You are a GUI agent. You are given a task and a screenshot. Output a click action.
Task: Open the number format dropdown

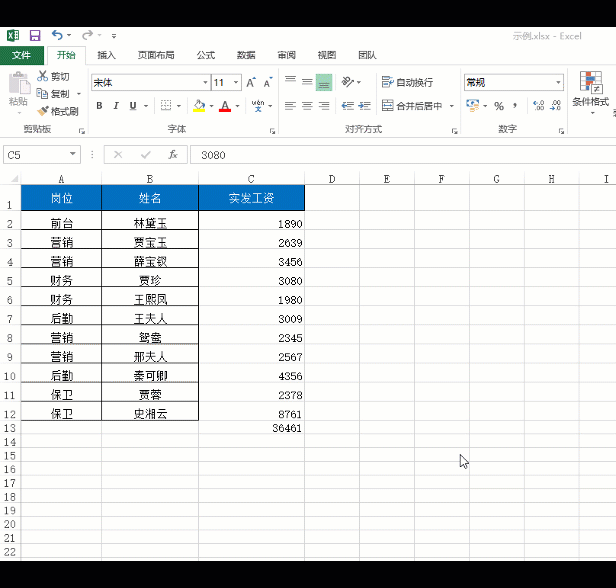tap(558, 82)
